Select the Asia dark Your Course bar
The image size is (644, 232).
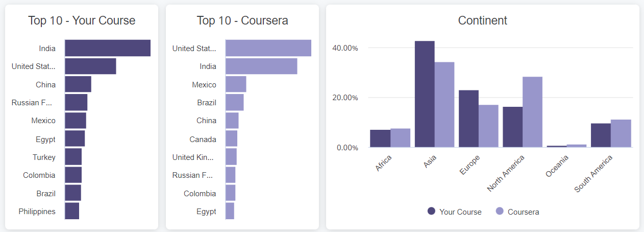tap(425, 94)
